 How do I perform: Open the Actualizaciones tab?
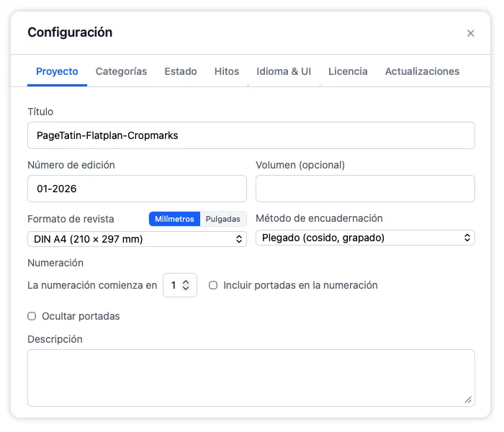422,71
